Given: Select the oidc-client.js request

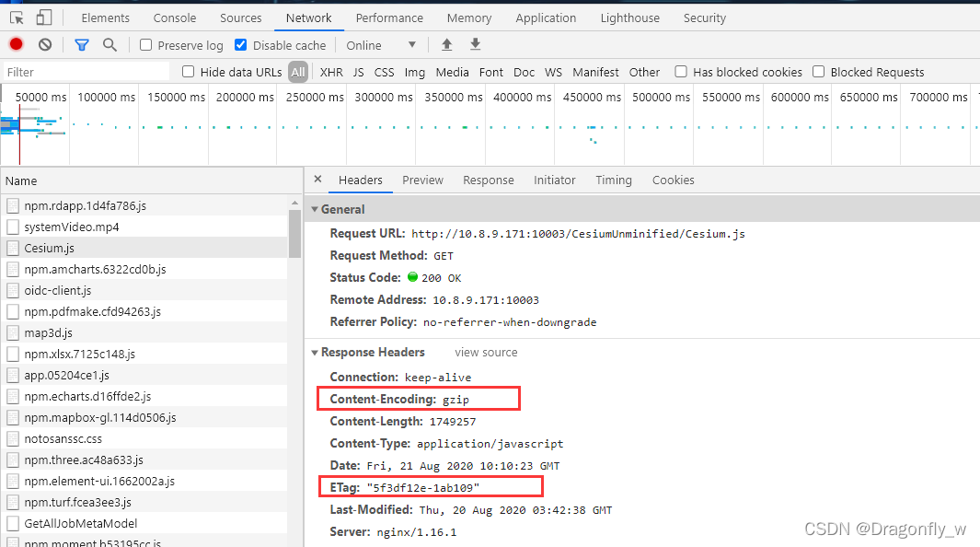Looking at the screenshot, I should pos(144,291).
